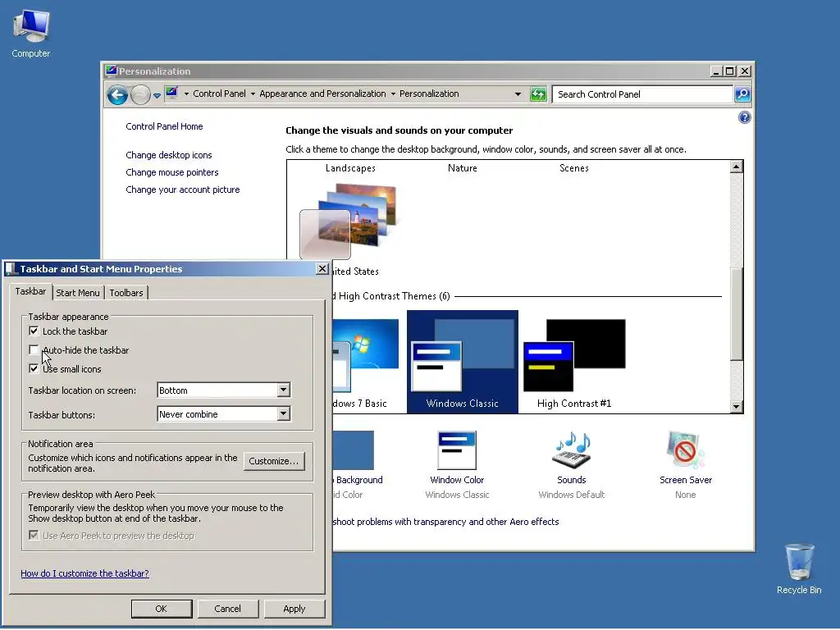Open the Screen Saver link text
840x630 pixels.
click(x=686, y=480)
